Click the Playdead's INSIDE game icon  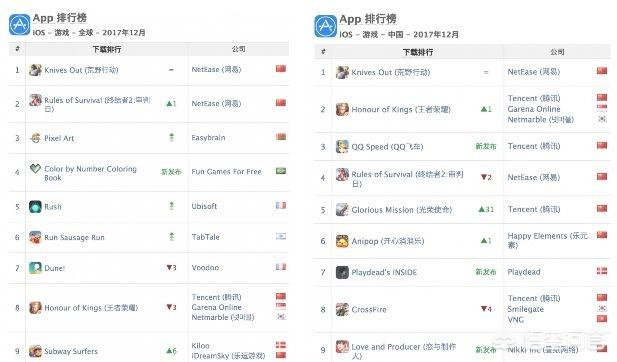point(342,272)
